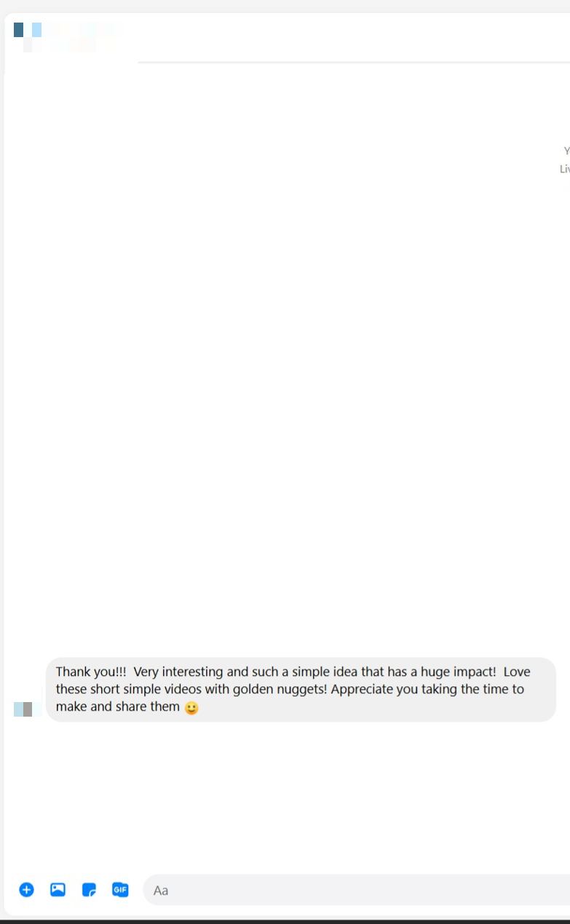Focus the Aa message input field
570x924 pixels.
[x=356, y=890]
